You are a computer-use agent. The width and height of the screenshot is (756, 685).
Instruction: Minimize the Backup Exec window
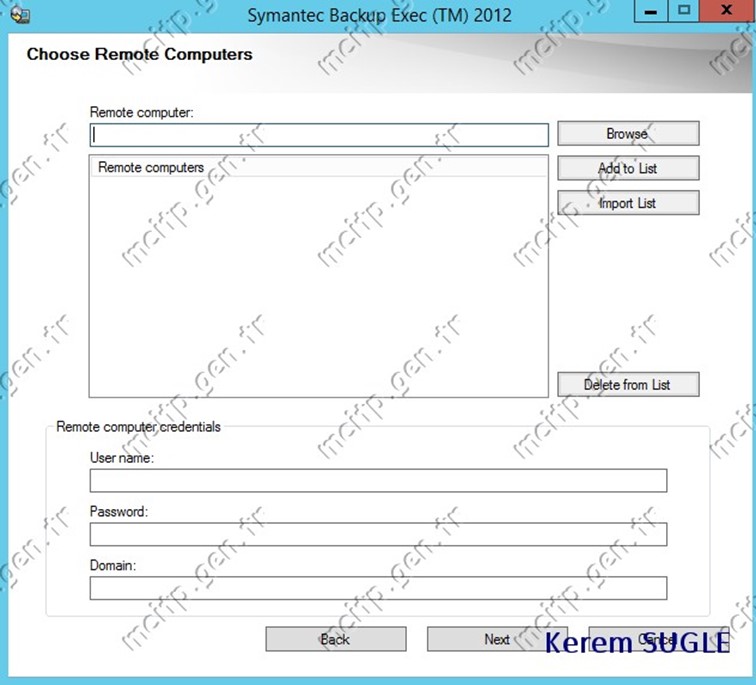coord(651,11)
